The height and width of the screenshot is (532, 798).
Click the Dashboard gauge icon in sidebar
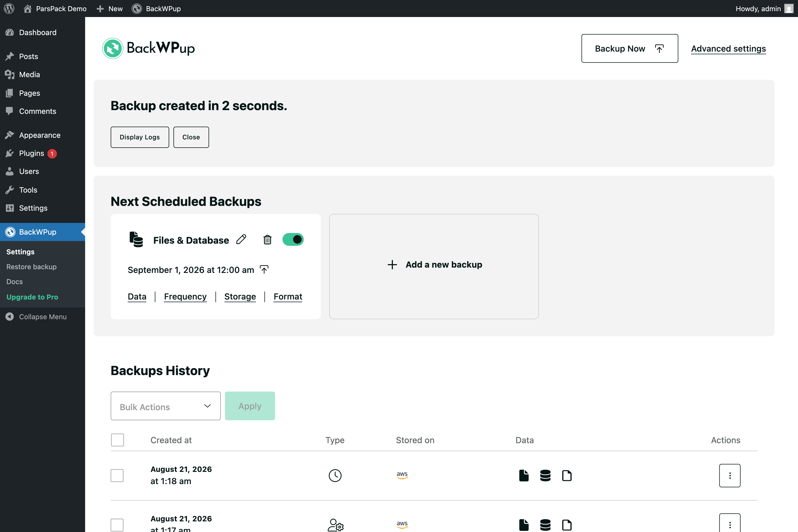coord(10,32)
